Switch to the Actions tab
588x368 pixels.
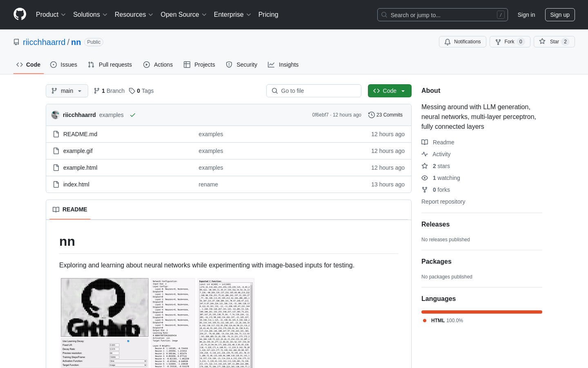point(158,65)
